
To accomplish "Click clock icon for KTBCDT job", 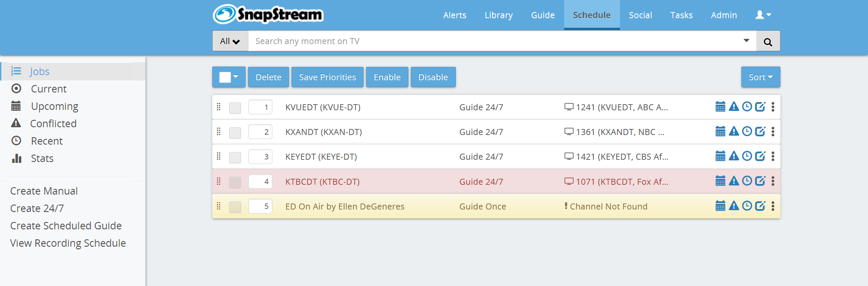I will pos(747,181).
